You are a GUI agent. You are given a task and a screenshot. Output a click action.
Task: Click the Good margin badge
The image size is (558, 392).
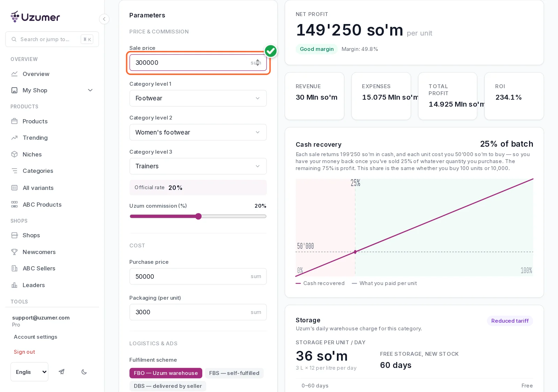click(317, 49)
